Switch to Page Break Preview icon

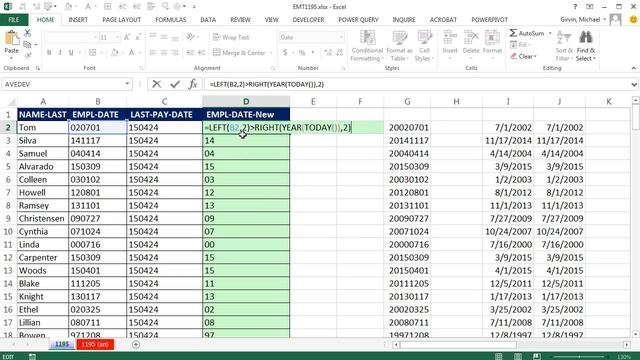coord(537,357)
